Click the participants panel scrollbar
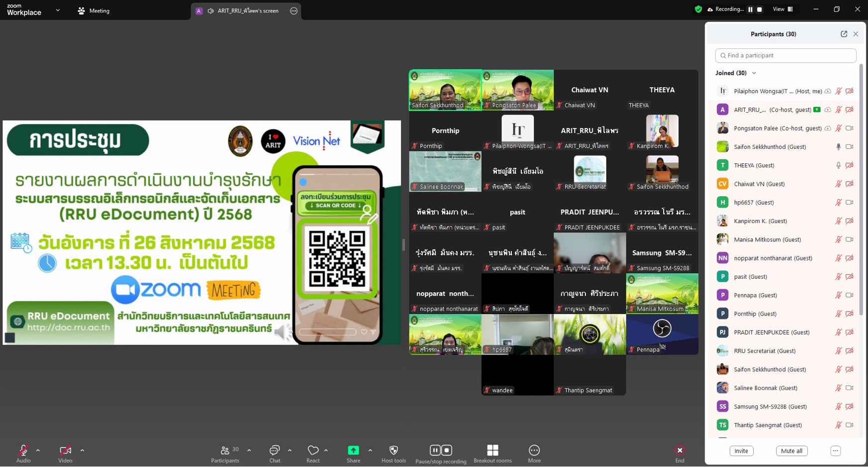Screen dimensions: 868x467 (861, 189)
